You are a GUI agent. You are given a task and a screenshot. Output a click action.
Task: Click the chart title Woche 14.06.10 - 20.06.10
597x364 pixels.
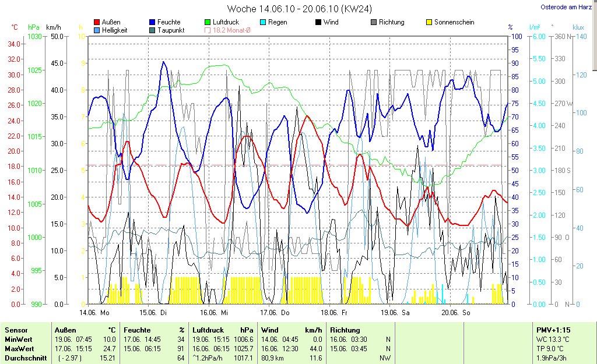click(299, 9)
